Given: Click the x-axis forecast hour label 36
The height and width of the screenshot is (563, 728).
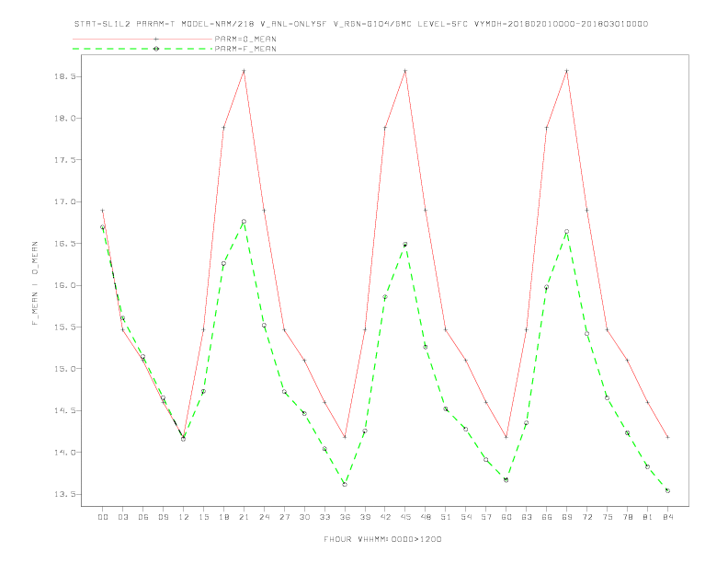Looking at the screenshot, I should (345, 517).
